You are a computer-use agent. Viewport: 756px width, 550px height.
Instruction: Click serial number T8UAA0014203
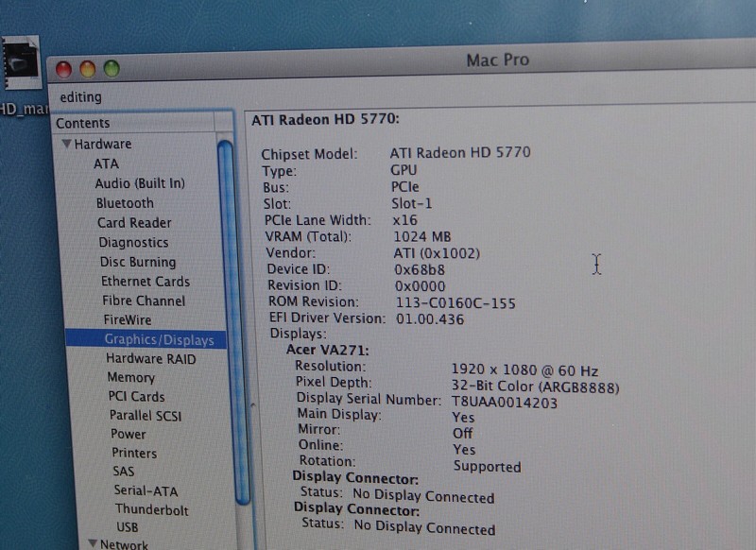coord(505,403)
